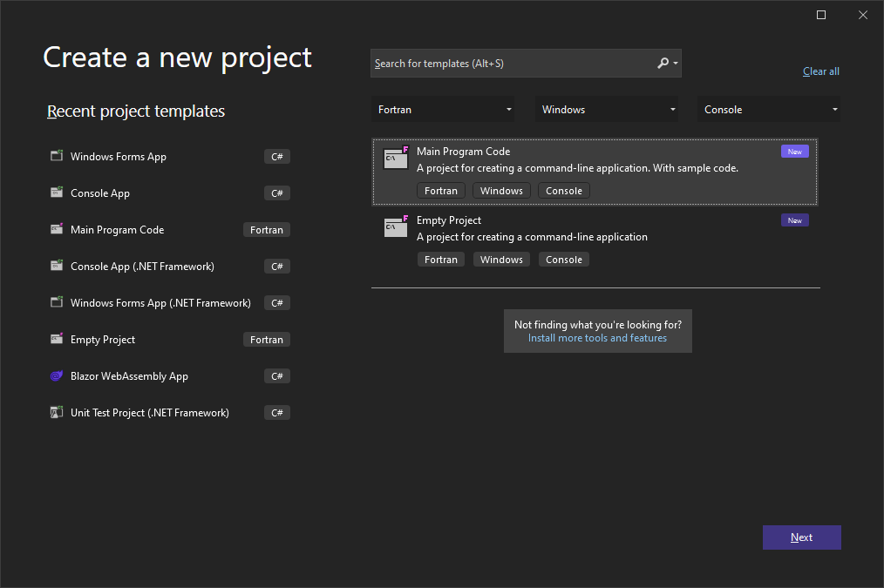Image resolution: width=884 pixels, height=588 pixels.
Task: Open the Windows platform filter dropdown
Action: [x=607, y=109]
